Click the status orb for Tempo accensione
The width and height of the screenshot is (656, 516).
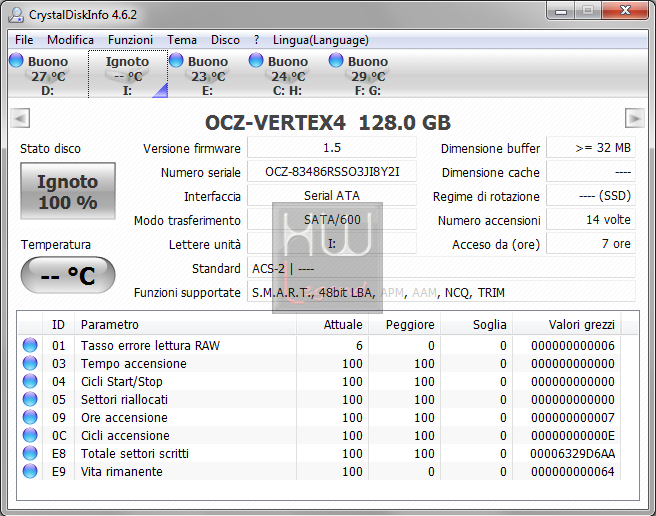tap(30, 363)
